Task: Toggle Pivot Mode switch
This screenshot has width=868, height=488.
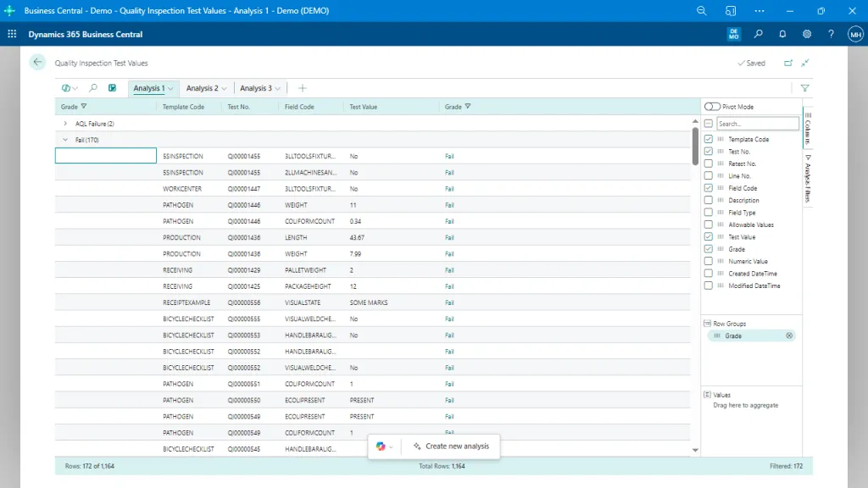Action: click(x=712, y=107)
